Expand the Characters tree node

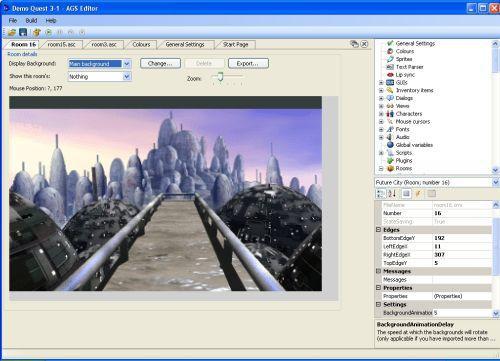point(381,114)
